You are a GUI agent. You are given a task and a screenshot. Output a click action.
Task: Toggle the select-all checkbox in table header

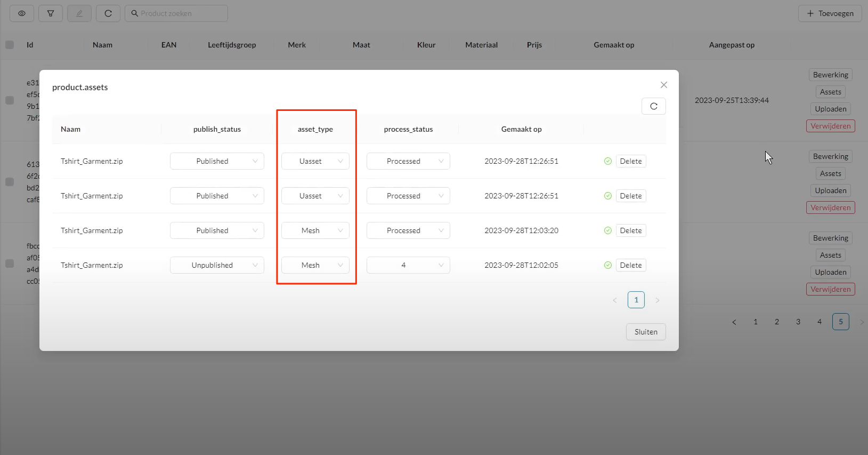click(10, 45)
